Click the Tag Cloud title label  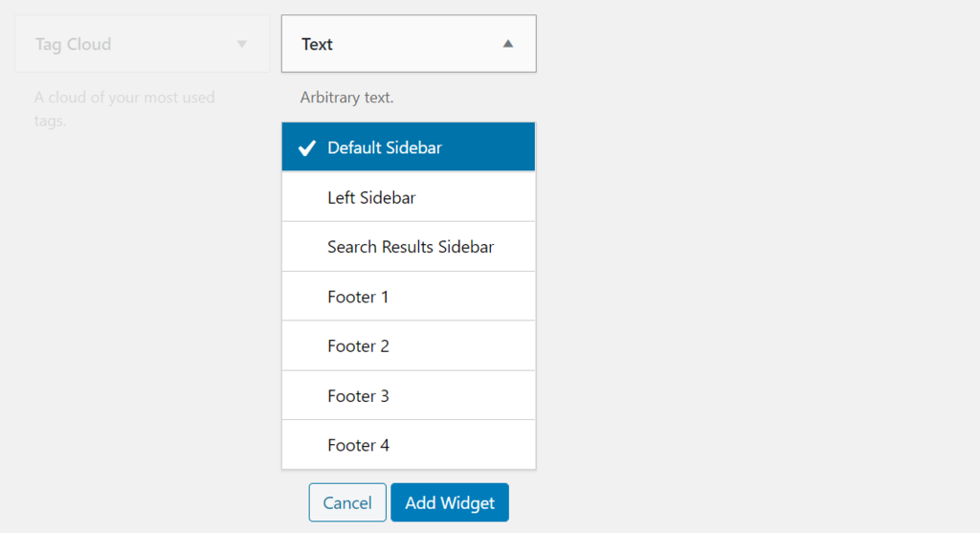(x=74, y=44)
